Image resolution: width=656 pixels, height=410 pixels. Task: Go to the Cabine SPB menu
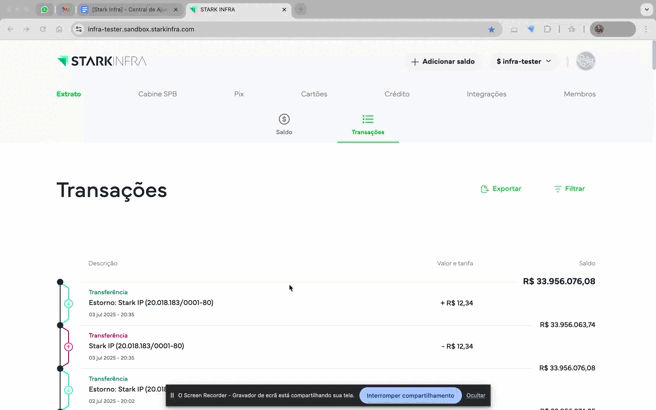[157, 94]
